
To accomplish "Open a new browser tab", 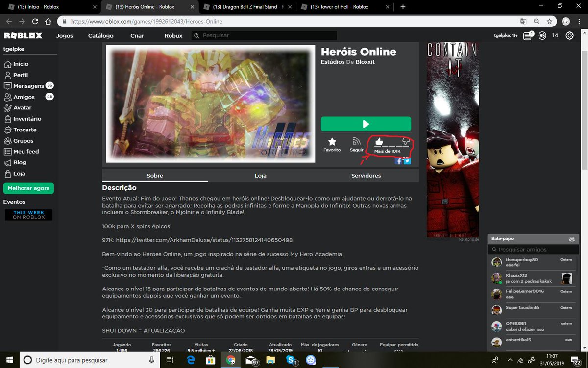I will pyautogui.click(x=403, y=7).
